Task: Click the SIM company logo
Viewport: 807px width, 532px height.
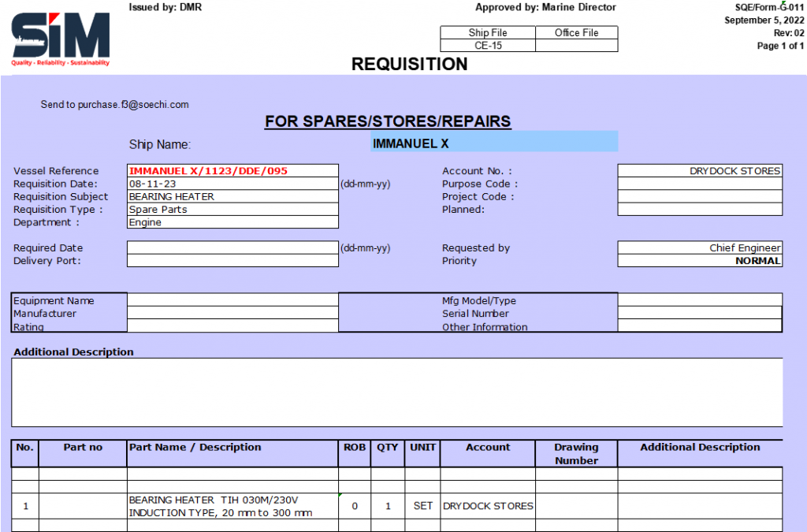Action: [61, 38]
